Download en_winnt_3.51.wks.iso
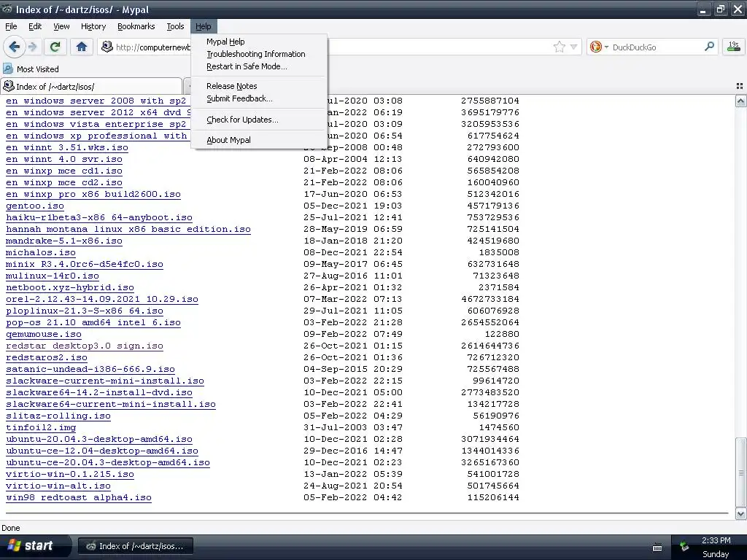The image size is (747, 560). 66,147
